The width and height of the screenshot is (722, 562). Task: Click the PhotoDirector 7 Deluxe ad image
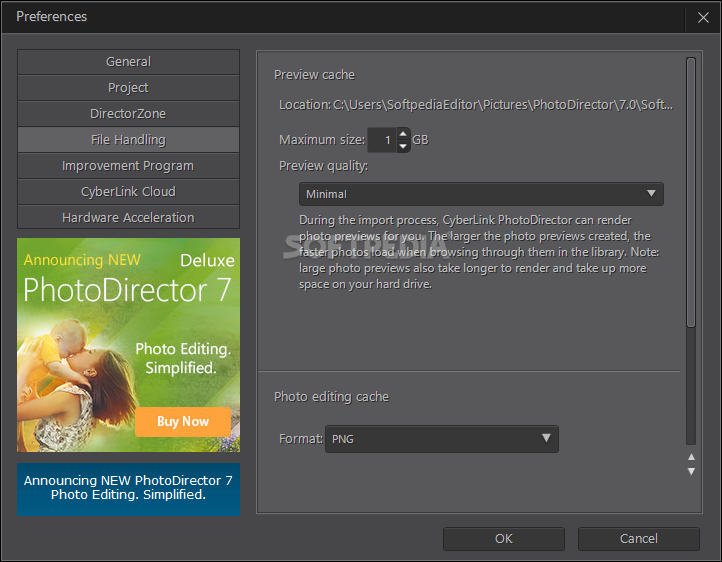click(x=128, y=345)
